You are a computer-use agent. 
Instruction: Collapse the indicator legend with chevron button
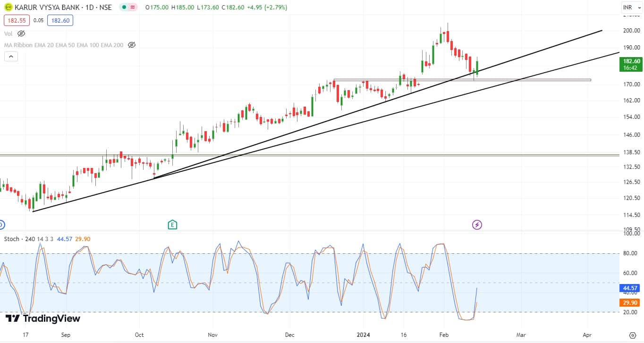[11, 57]
